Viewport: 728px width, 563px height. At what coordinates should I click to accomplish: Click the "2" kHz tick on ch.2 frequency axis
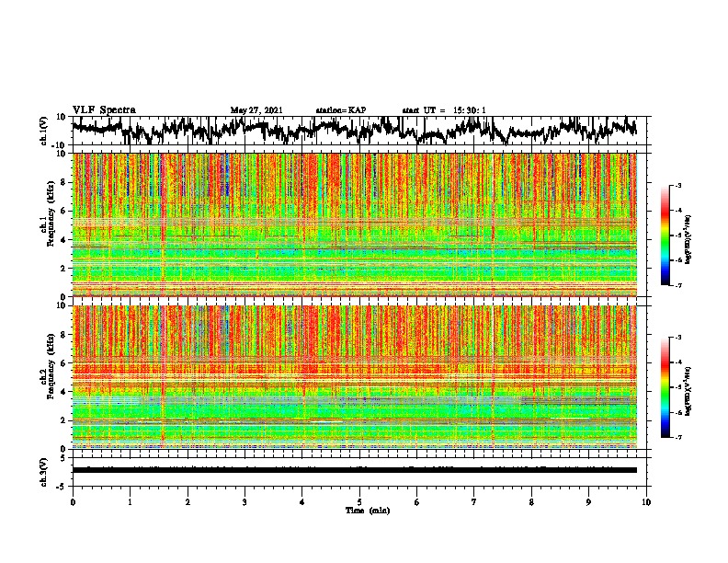pyautogui.click(x=63, y=420)
